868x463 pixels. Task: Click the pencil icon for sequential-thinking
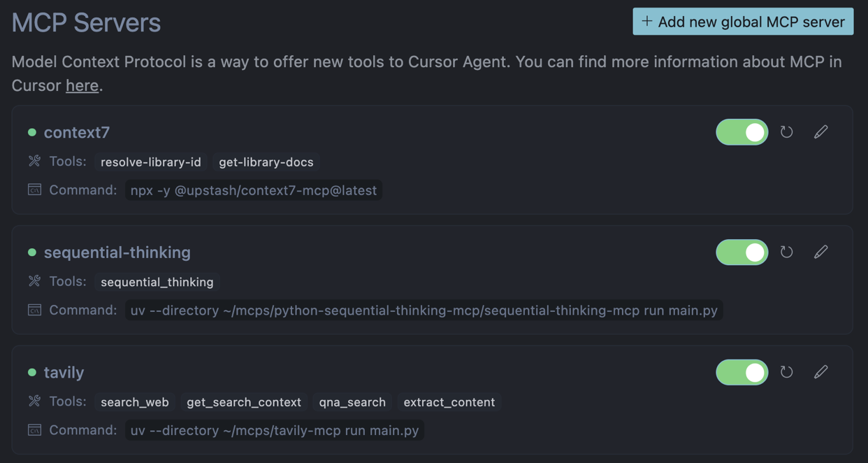coord(820,252)
